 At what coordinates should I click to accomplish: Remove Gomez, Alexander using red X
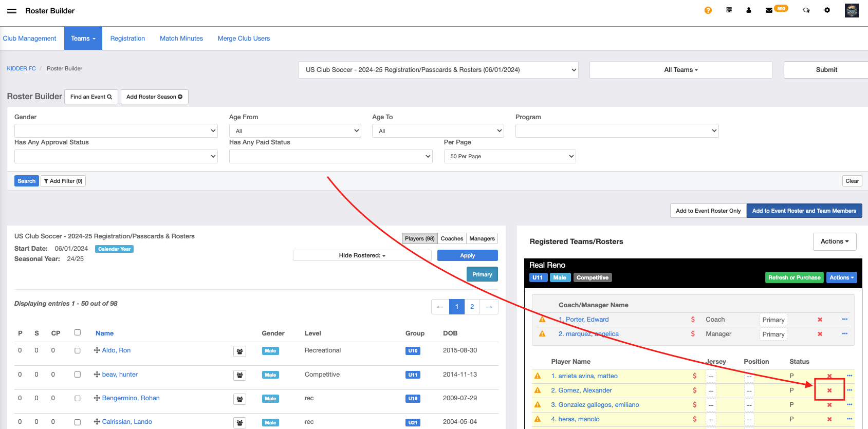(829, 390)
